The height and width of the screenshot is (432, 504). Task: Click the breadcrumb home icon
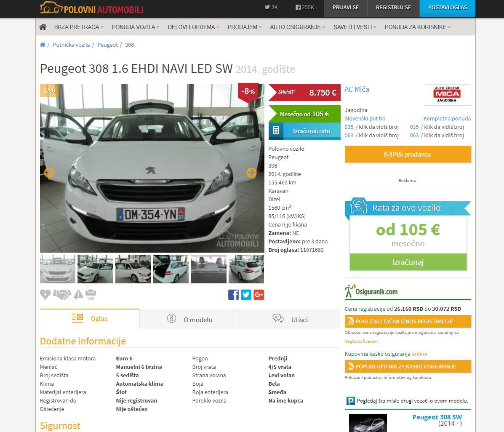click(43, 45)
